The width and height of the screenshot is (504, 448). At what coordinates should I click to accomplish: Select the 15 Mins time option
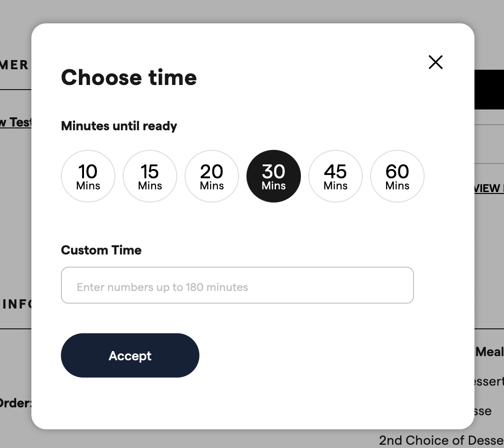tap(150, 176)
